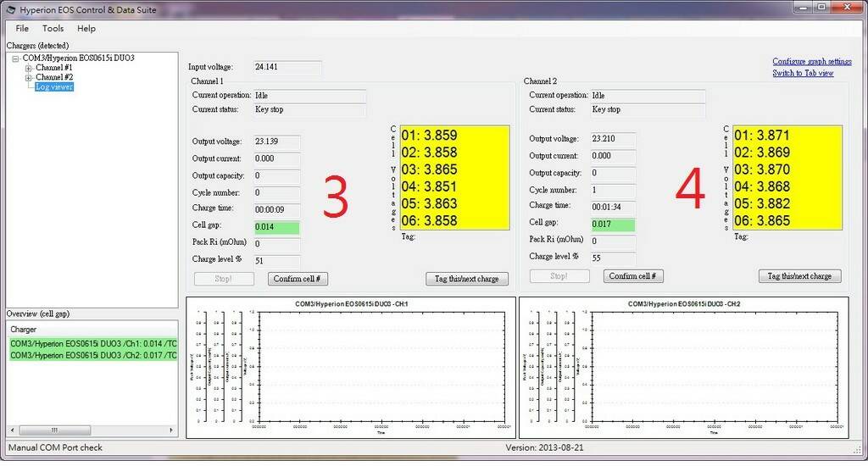868x466 pixels.
Task: Click Channel 1 Tag this/next charge button
Action: click(467, 279)
